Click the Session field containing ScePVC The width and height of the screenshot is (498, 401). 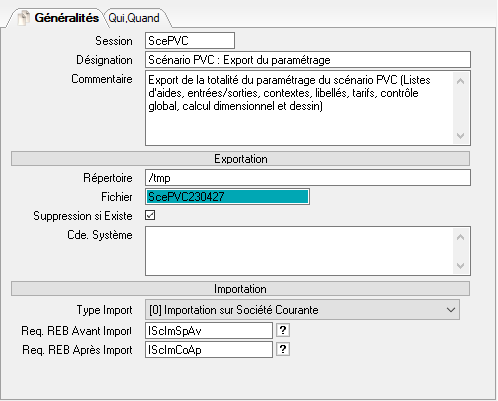pos(190,41)
